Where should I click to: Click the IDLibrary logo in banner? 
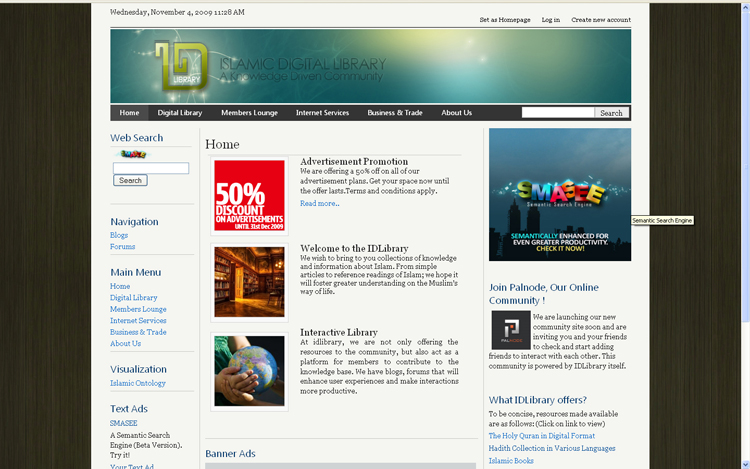(x=181, y=66)
